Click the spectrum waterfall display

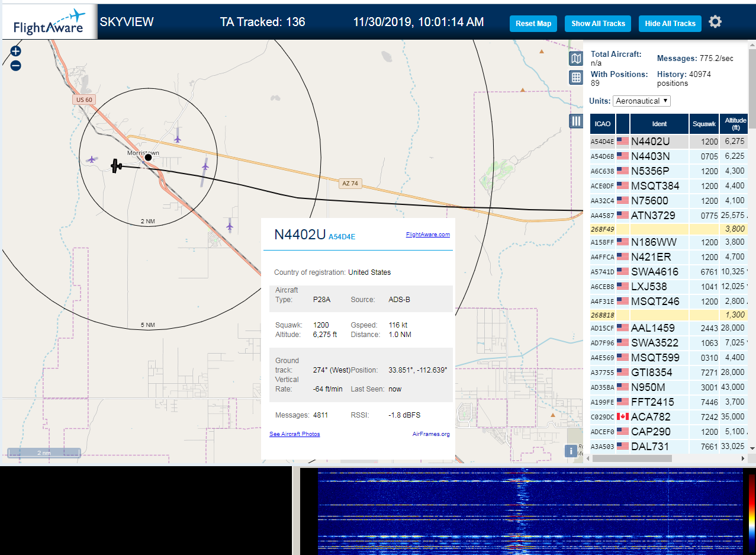click(x=530, y=511)
